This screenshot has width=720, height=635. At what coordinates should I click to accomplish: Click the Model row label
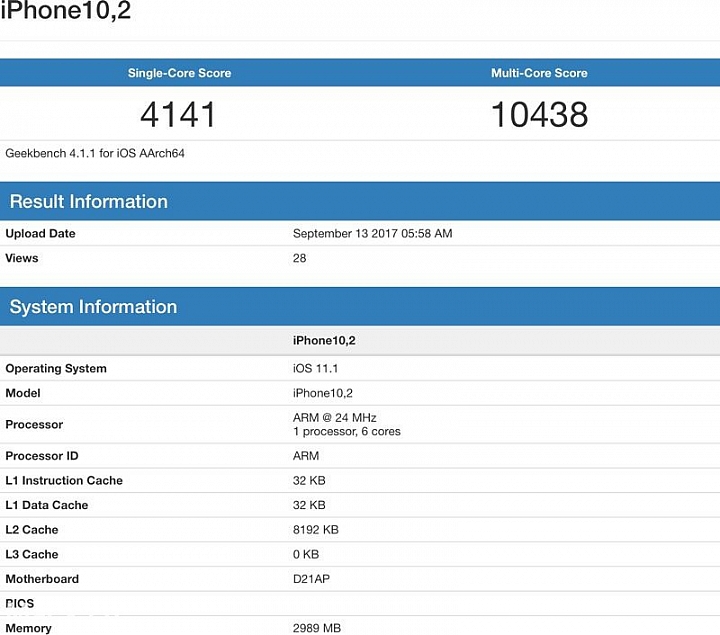click(x=23, y=393)
